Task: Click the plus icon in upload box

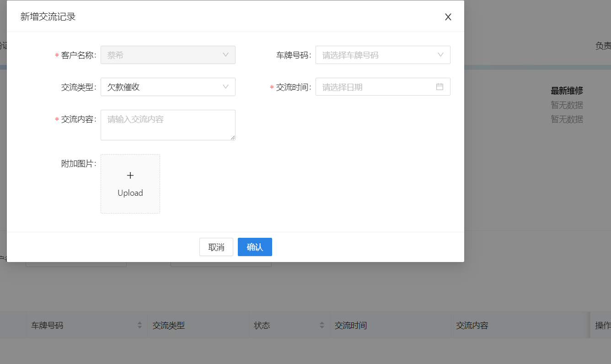Action: (x=130, y=176)
